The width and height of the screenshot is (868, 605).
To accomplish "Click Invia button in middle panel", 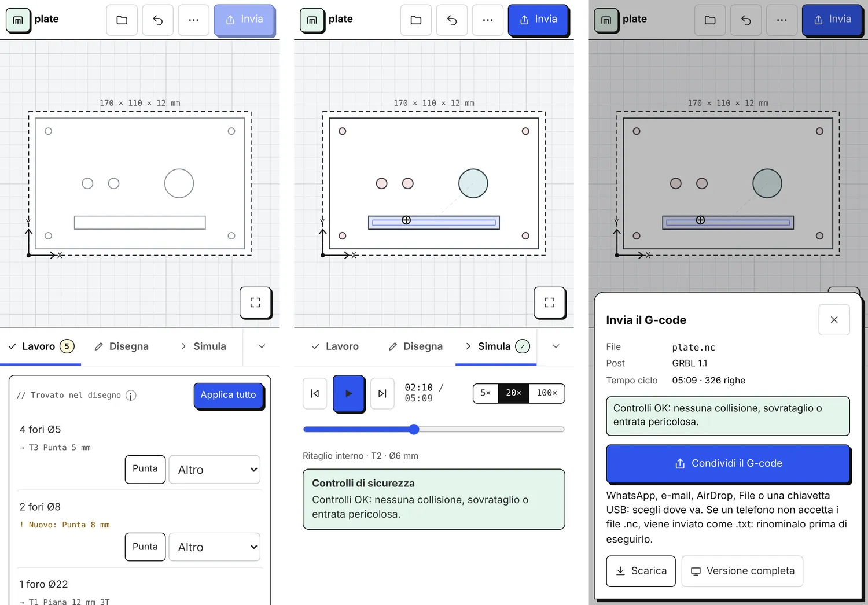I will click(x=538, y=20).
